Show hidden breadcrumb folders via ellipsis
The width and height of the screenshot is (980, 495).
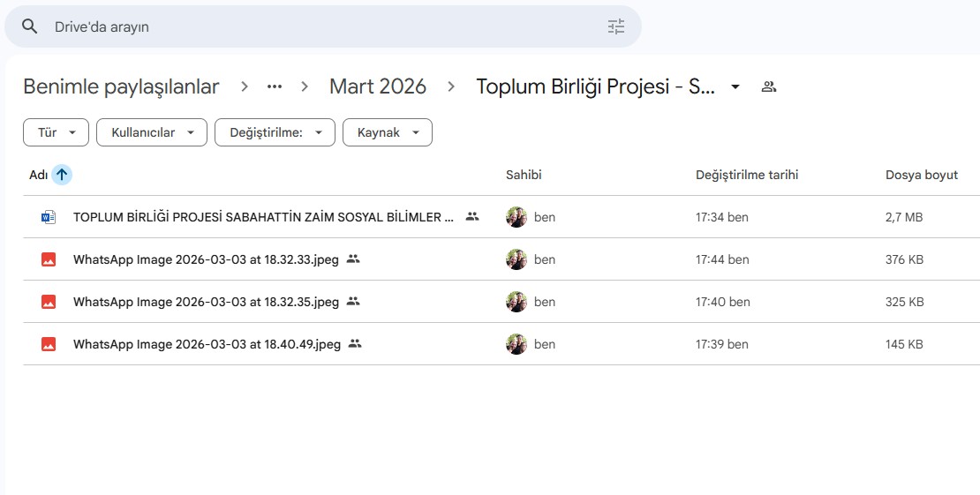coord(275,86)
